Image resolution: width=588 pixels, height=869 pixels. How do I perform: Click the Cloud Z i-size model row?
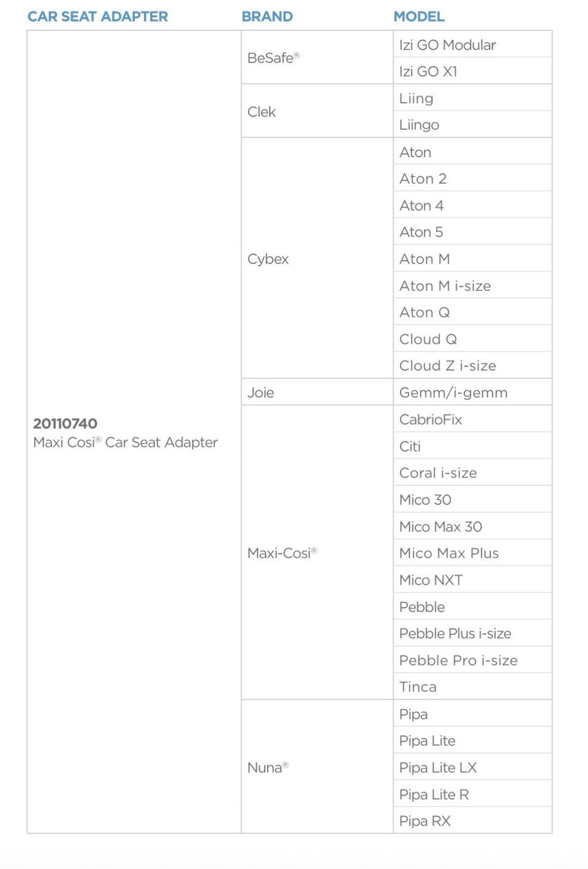(472, 365)
